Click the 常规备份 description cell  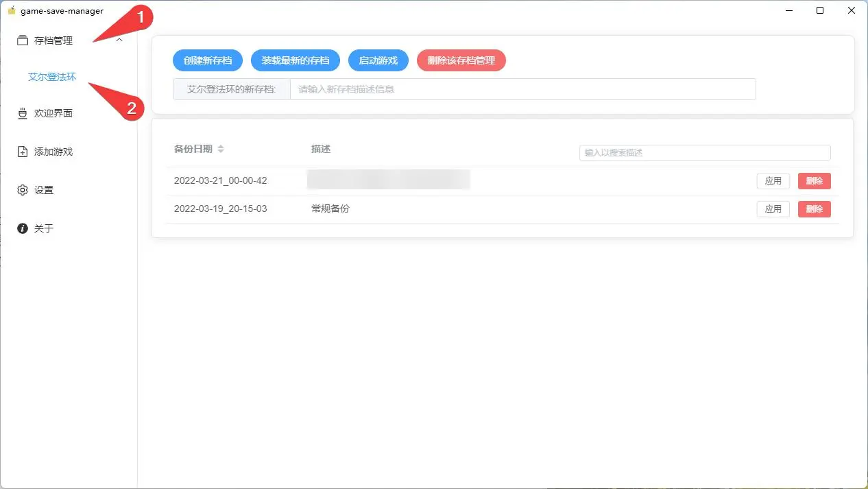click(x=330, y=208)
